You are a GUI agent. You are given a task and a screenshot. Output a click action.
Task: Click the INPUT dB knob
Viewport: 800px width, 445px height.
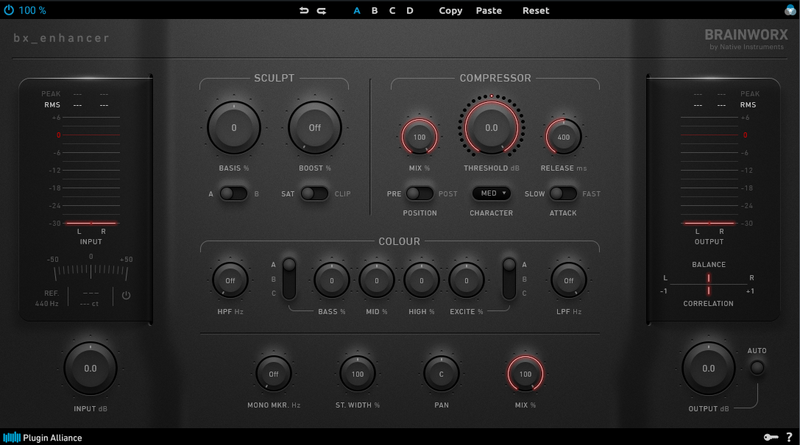(x=90, y=368)
